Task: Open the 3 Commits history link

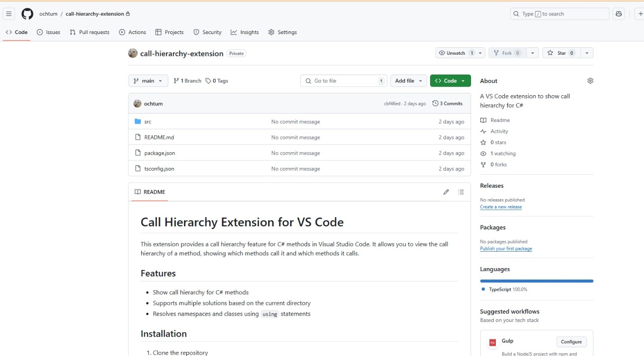Action: point(448,103)
